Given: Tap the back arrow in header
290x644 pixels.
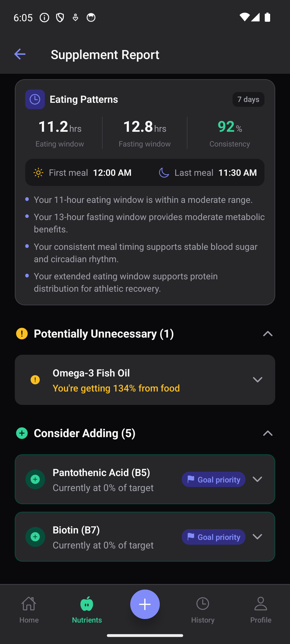Looking at the screenshot, I should click(x=20, y=54).
